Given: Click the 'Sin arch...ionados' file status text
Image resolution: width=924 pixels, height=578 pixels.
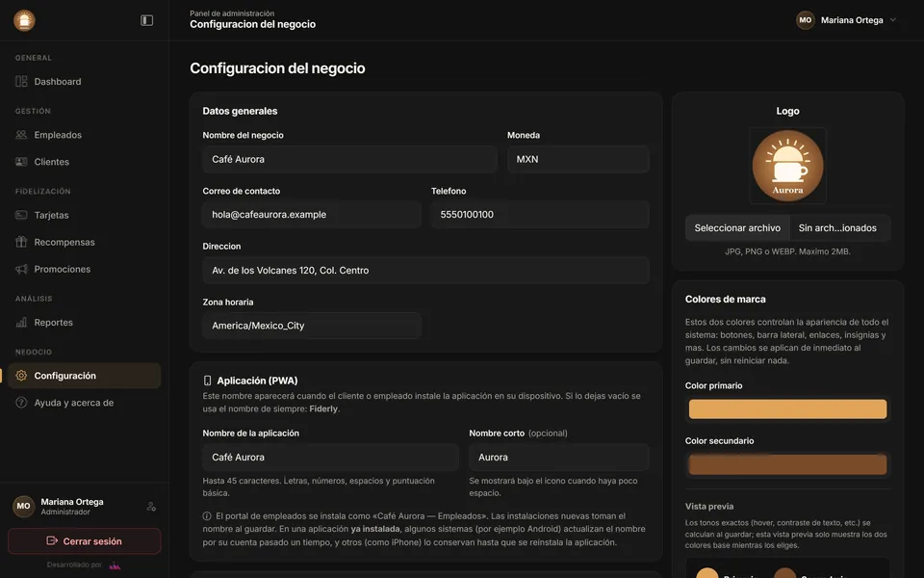Looking at the screenshot, I should pos(837,228).
